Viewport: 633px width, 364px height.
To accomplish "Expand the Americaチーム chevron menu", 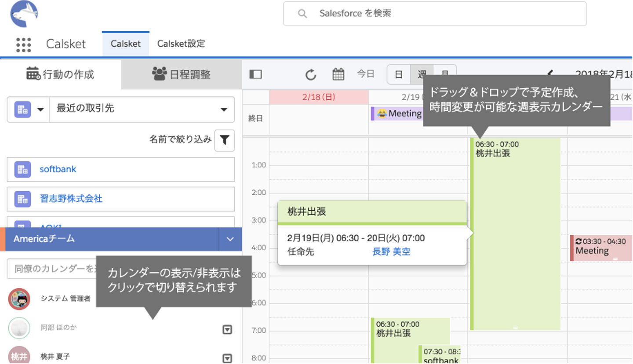I will 230,239.
